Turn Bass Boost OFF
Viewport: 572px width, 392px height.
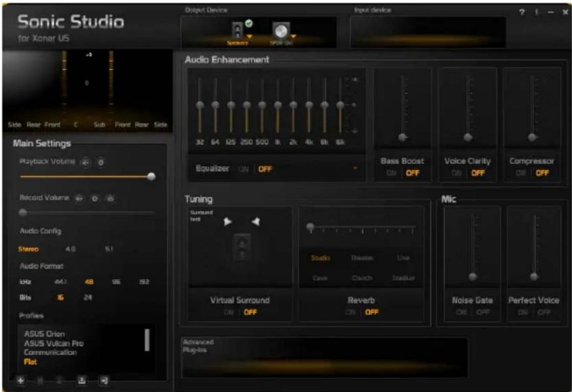(x=413, y=173)
